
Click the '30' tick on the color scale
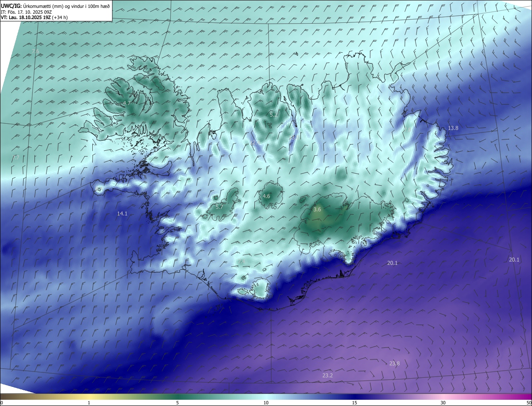pos(443,403)
